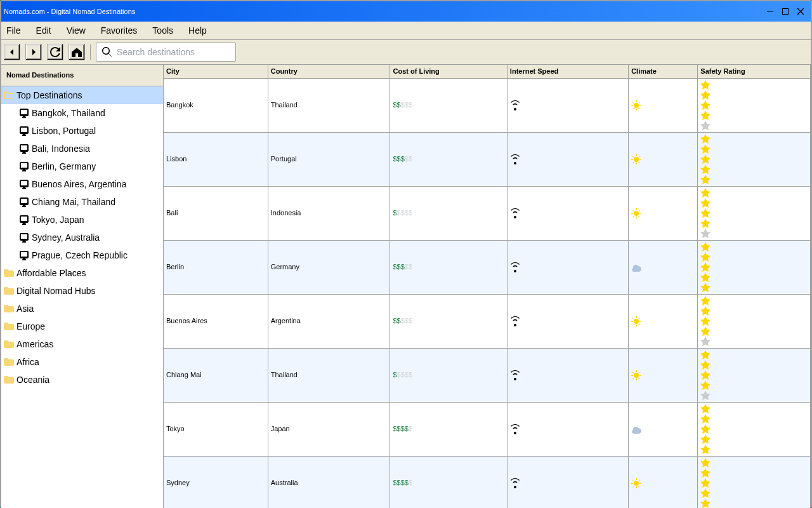Collapse the Top Destinations folder
The image size is (812, 508).
(x=9, y=95)
